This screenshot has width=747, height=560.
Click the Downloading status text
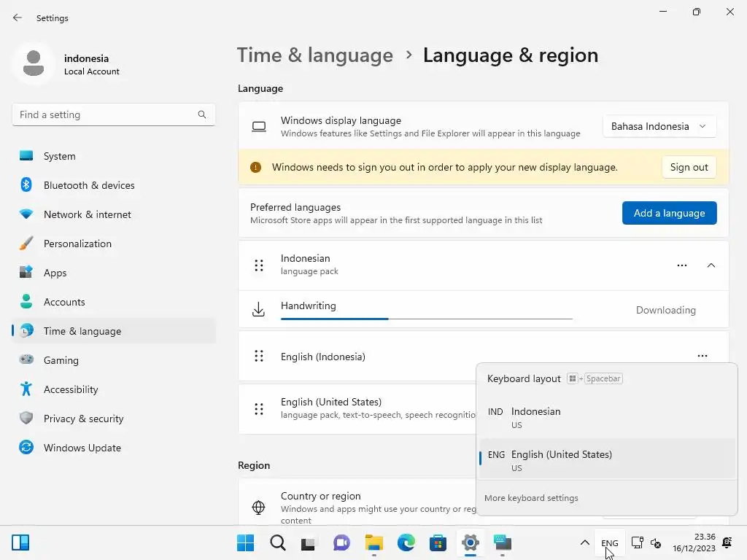pyautogui.click(x=665, y=310)
